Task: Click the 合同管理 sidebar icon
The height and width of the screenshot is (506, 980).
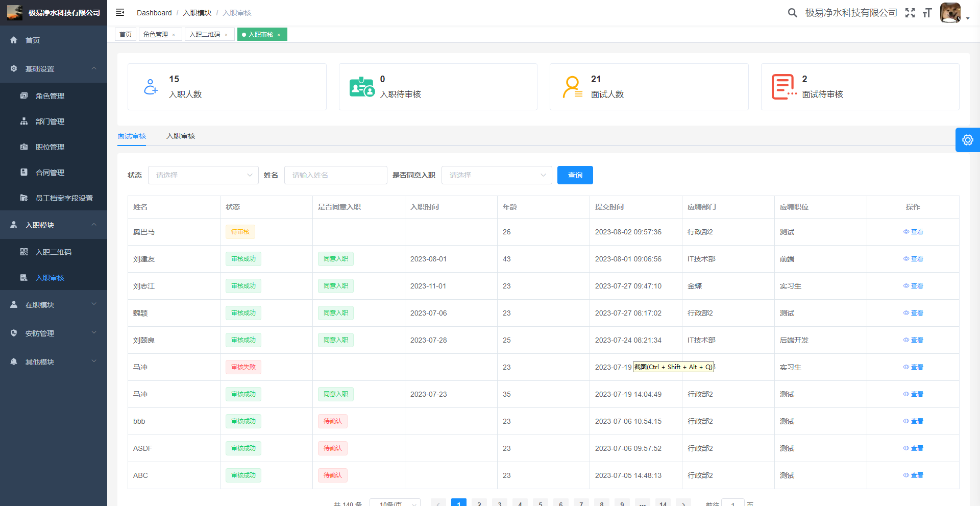Action: 24,172
